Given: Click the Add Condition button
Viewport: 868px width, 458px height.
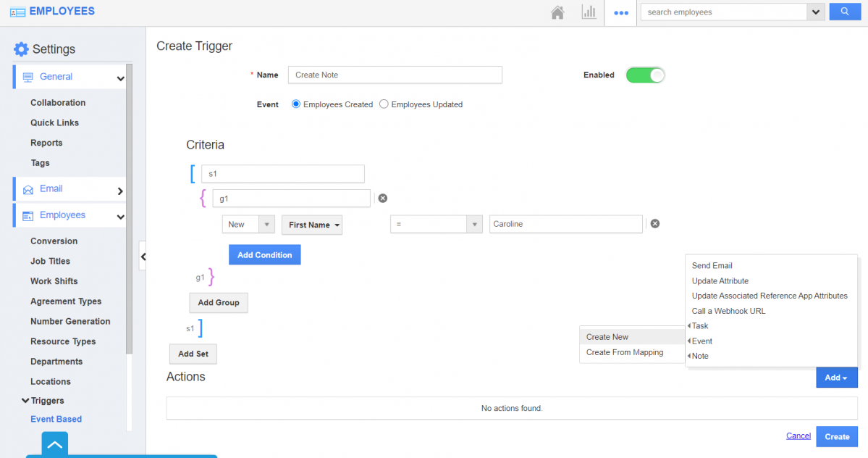Looking at the screenshot, I should point(264,254).
